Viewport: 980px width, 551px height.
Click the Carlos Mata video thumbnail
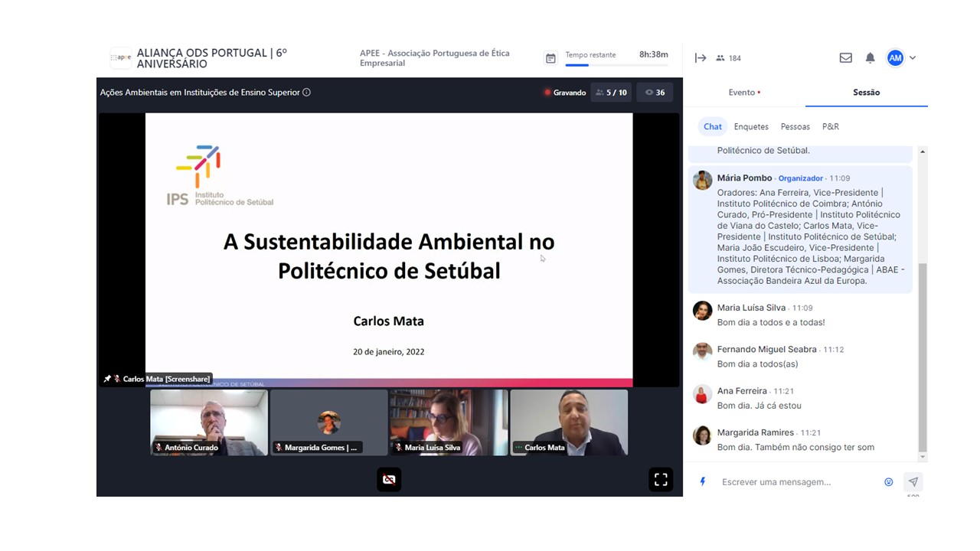[x=569, y=422]
